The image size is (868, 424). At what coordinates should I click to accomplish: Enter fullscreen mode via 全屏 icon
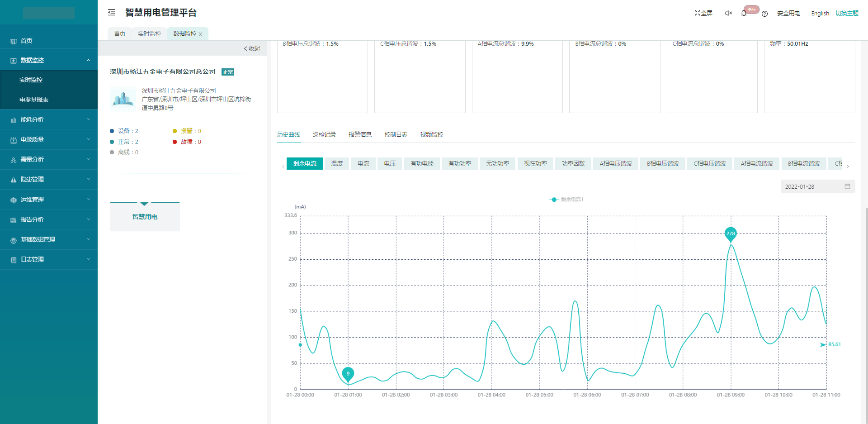(703, 13)
